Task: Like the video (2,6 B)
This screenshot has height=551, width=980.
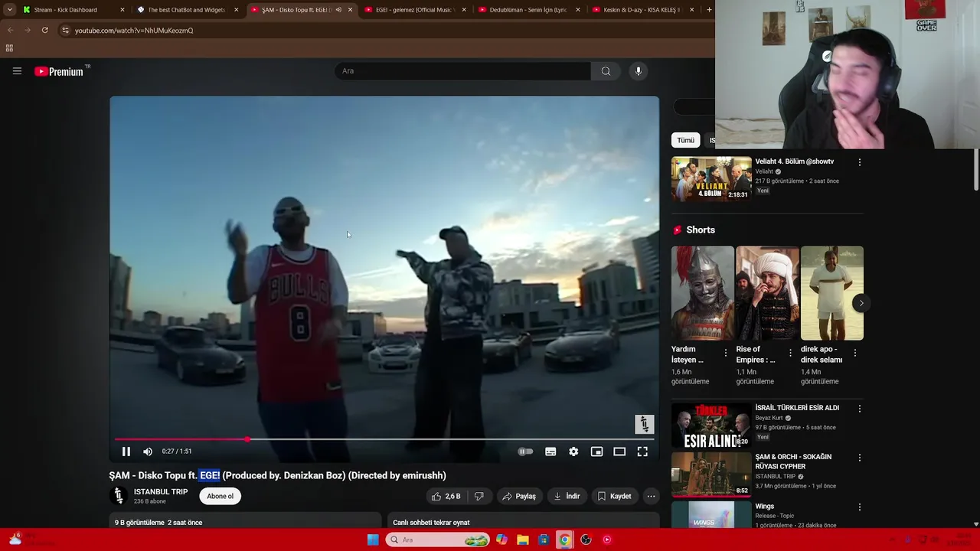Action: click(x=446, y=497)
